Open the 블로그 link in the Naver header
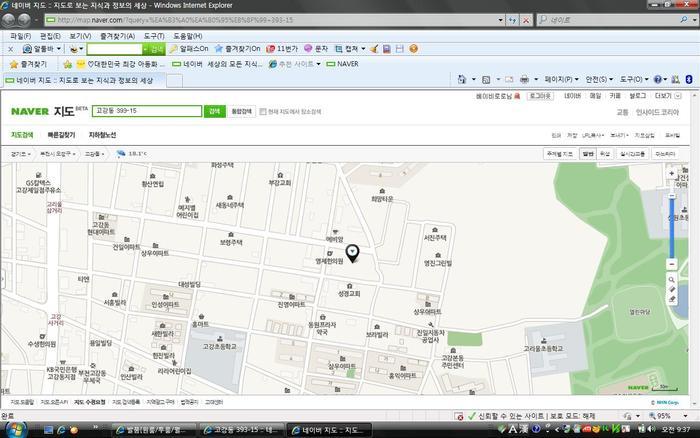Screen dimensions: 700x438 (638, 96)
